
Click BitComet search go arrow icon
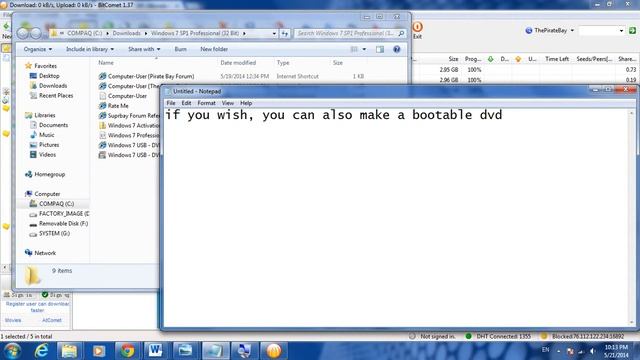pos(632,31)
